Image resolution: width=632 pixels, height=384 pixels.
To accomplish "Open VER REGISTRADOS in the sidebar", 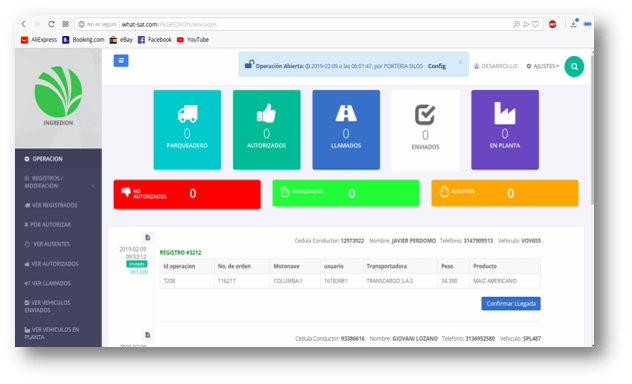I will [x=58, y=205].
